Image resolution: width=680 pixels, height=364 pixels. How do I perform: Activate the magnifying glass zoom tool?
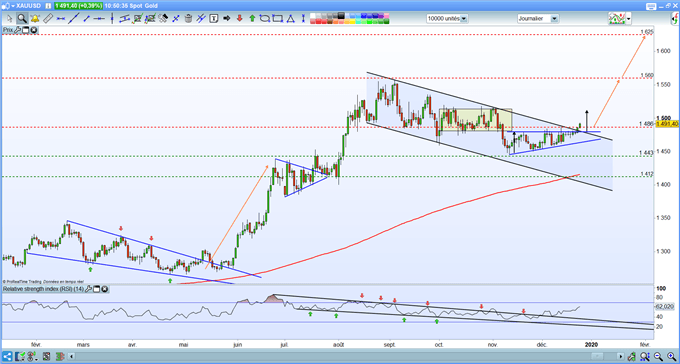point(23,18)
